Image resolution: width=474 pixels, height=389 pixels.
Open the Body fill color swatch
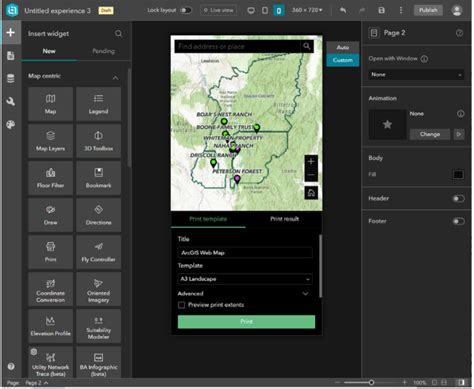point(458,175)
